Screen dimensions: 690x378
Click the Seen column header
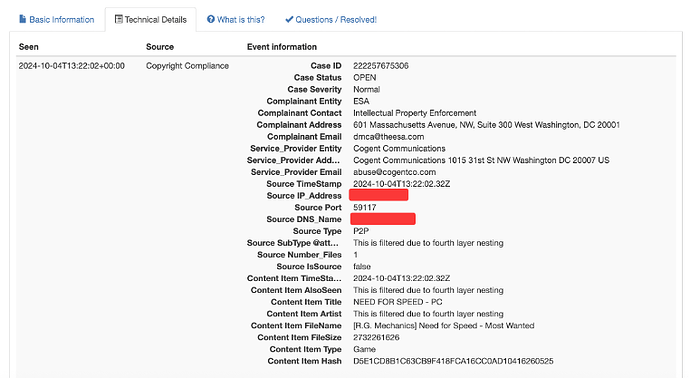29,47
